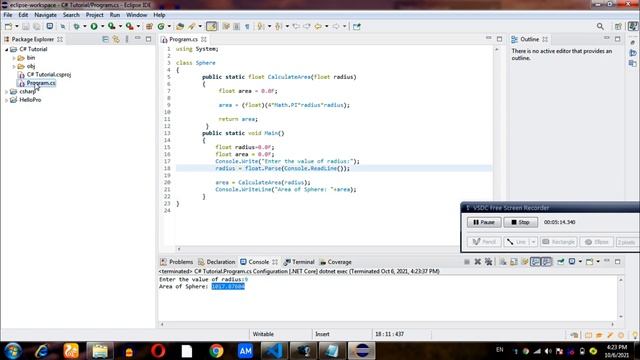The image size is (640, 360).
Task: Toggle Show Console on Standard Error
Action: click(x=547, y=262)
